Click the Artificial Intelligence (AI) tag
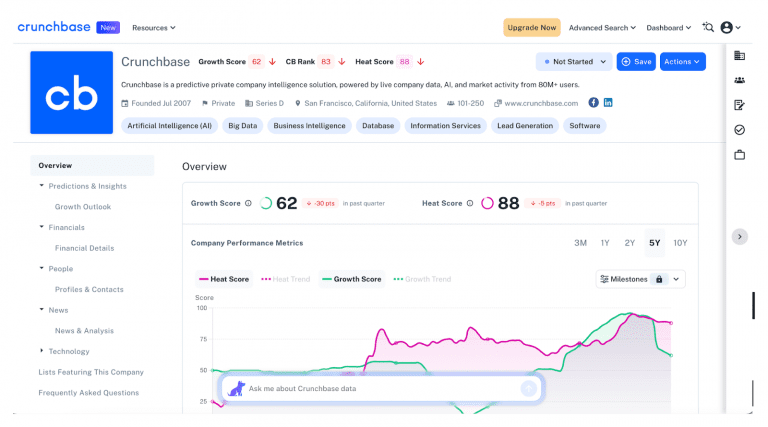Viewport: 768px width, 427px height. (x=169, y=126)
